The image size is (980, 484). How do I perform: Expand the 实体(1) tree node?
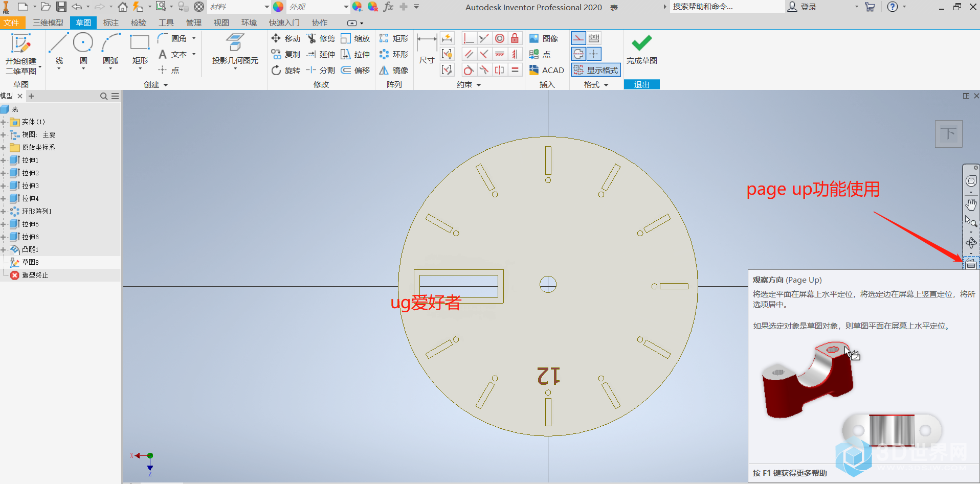(3, 122)
